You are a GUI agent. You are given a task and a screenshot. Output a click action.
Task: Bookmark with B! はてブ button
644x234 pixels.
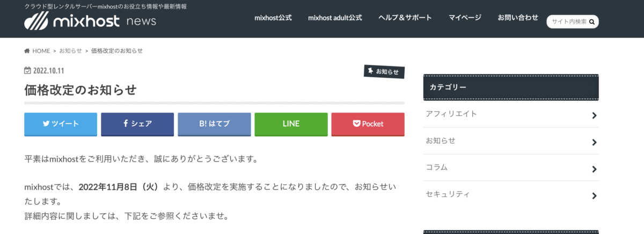point(214,124)
